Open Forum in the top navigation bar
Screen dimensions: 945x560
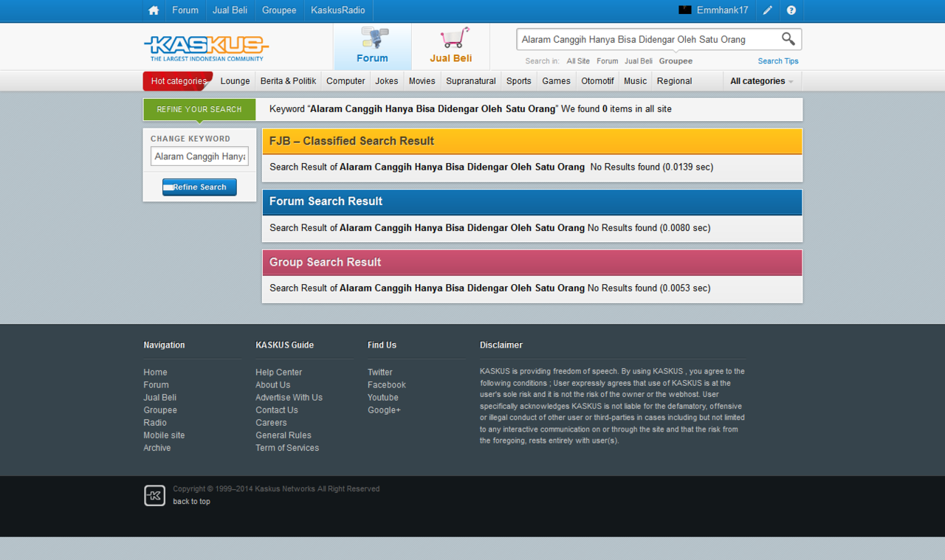(185, 10)
